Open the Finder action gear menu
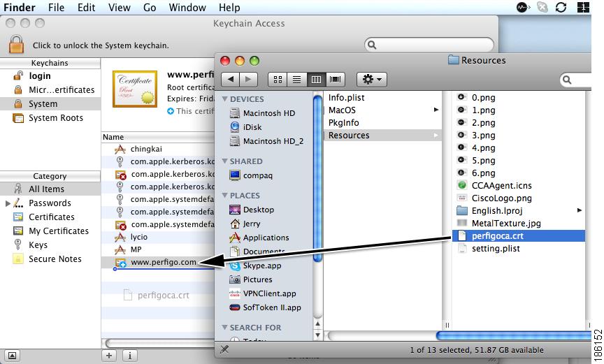The width and height of the screenshot is (604, 364). 372,79
